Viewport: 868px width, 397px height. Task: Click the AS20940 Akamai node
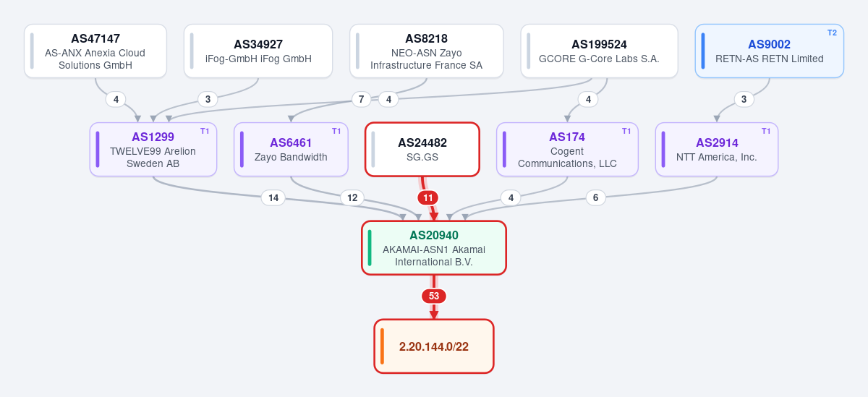pyautogui.click(x=434, y=248)
